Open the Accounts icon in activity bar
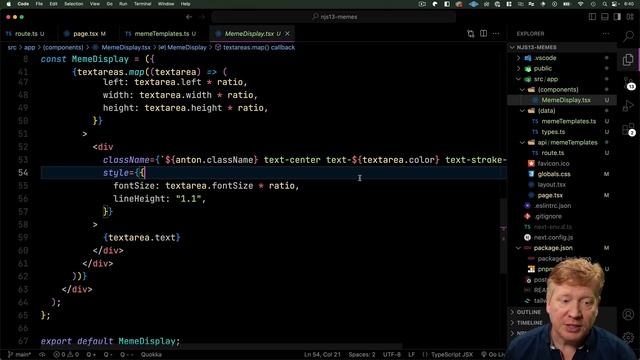The width and height of the screenshot is (640, 360). pyautogui.click(x=628, y=314)
